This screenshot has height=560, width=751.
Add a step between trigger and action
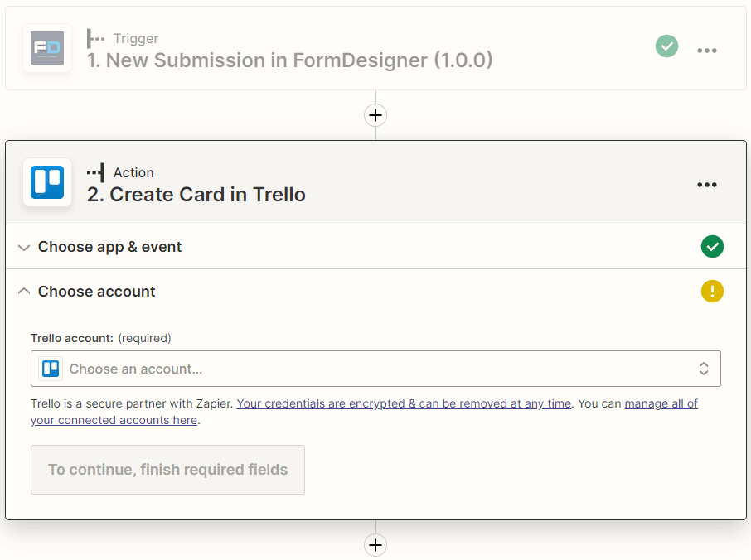click(375, 115)
